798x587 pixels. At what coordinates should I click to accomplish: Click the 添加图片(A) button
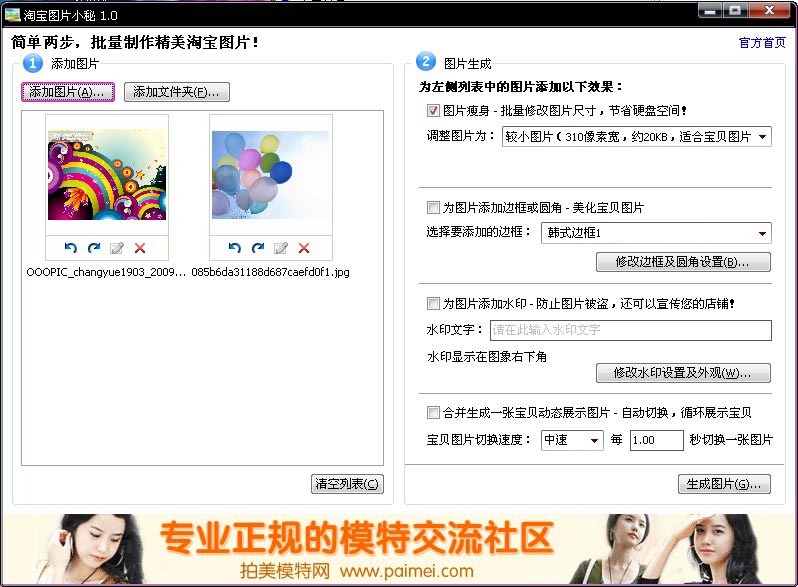click(68, 93)
